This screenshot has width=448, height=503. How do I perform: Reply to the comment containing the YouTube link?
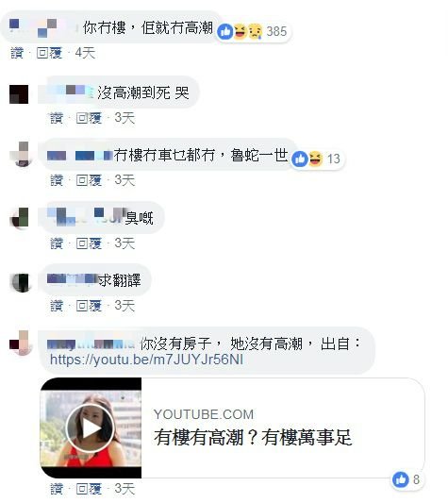[89, 489]
